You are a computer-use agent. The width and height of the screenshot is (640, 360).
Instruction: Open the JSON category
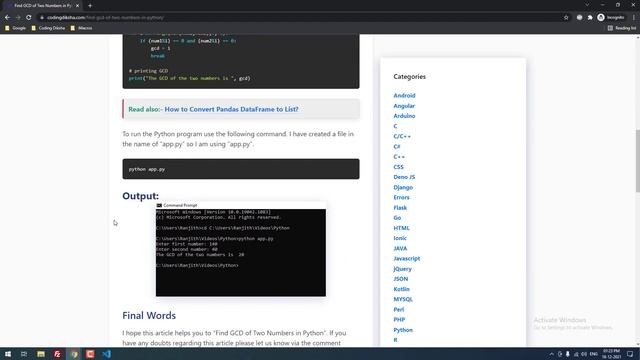pyautogui.click(x=400, y=279)
